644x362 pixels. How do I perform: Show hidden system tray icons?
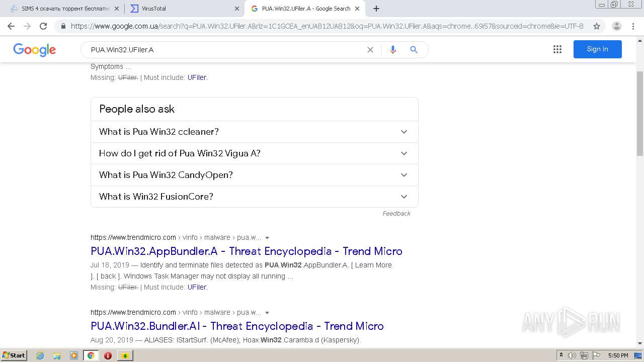(561, 355)
